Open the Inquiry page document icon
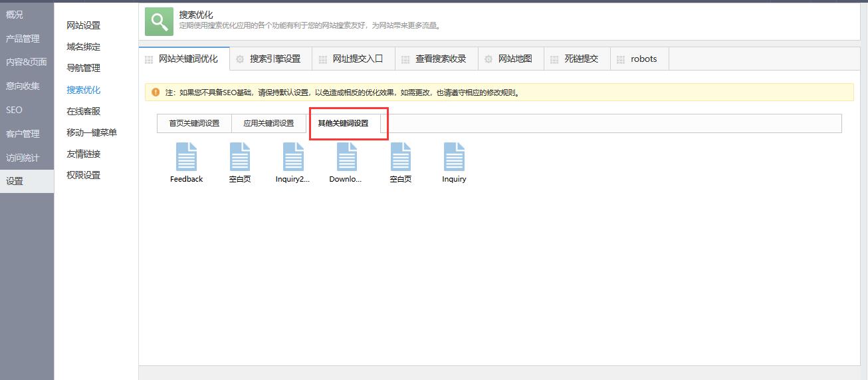Screen dimensions: 868x380 click(x=454, y=157)
